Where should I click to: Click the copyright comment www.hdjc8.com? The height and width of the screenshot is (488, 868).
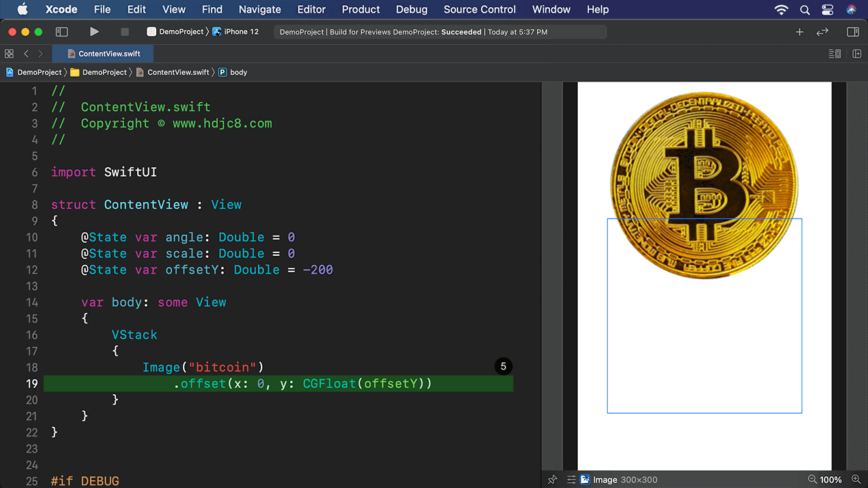point(222,123)
